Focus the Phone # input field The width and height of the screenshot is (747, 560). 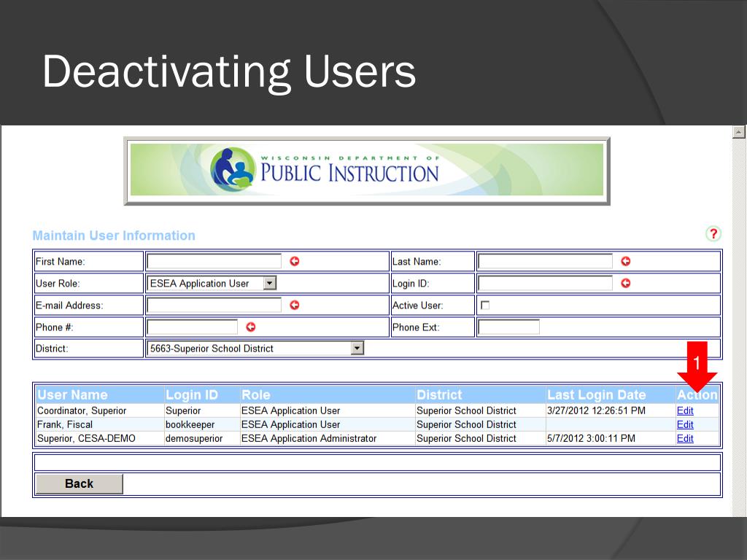click(192, 327)
